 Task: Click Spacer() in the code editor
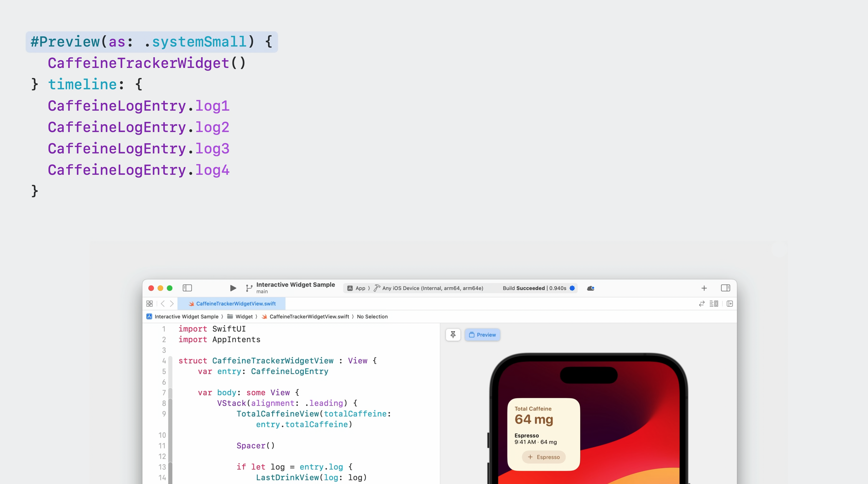[x=256, y=446]
